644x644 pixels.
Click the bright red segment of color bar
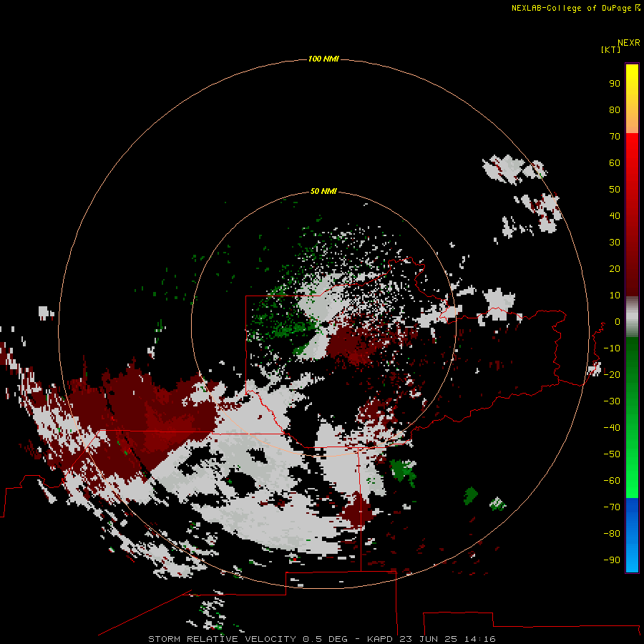632,214
